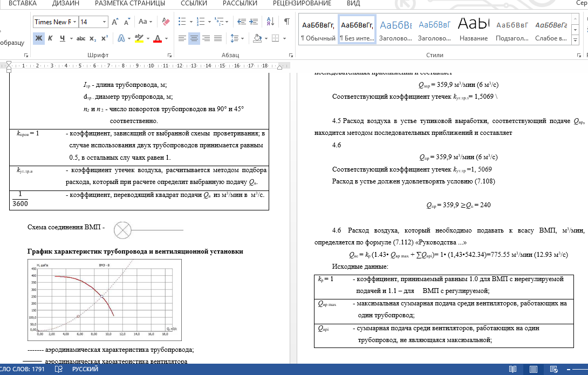The height and width of the screenshot is (375, 588).
Task: Open proofing errors icon in status bar
Action: pos(58,370)
